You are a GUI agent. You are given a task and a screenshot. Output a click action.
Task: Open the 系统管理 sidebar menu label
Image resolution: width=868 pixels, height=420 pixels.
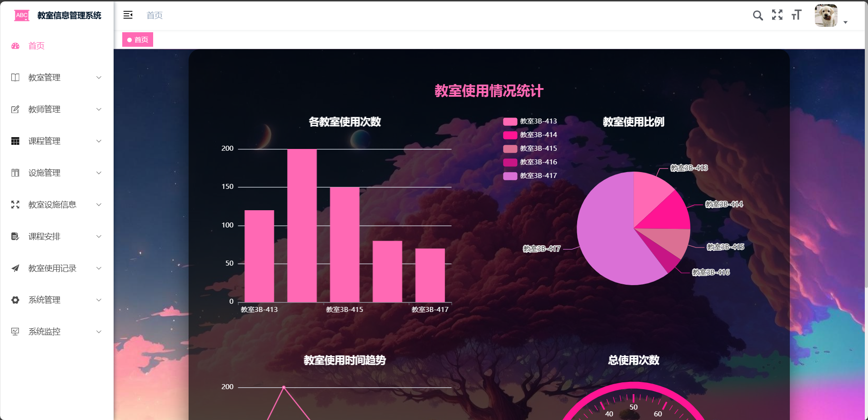[x=45, y=300]
